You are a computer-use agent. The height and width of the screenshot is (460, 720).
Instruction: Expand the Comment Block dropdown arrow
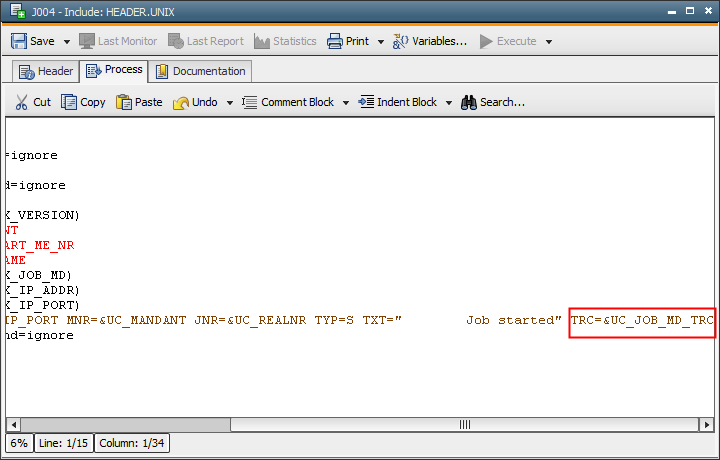(346, 103)
